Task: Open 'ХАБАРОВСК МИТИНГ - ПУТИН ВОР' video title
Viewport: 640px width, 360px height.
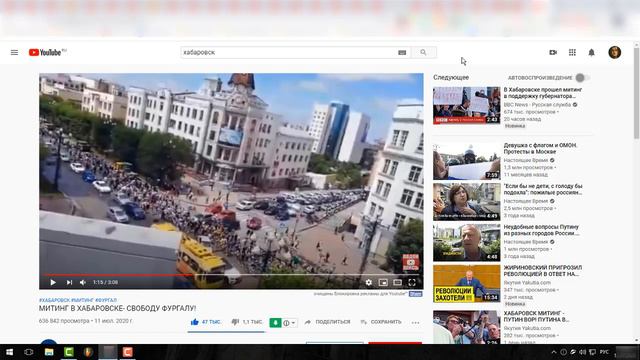Action: click(536, 316)
